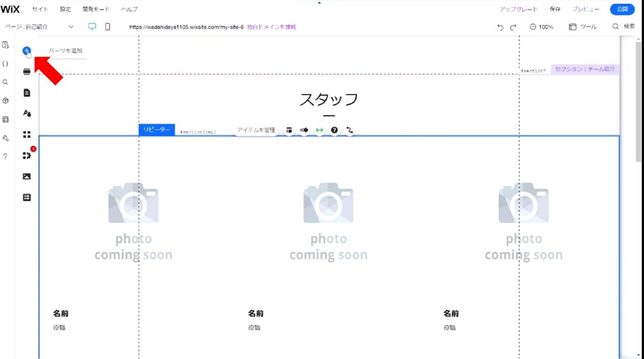
Task: Click the プレビュー button
Action: point(586,9)
